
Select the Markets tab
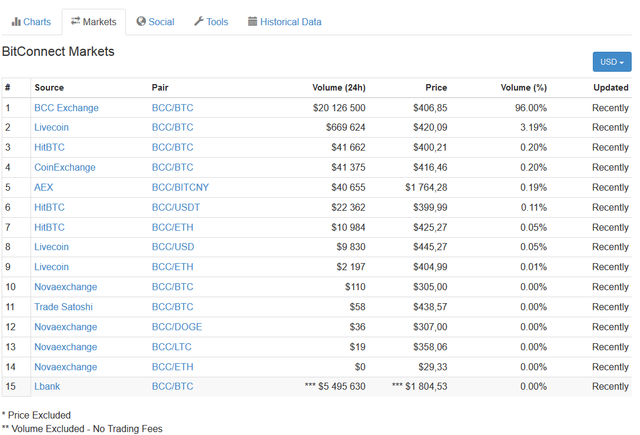[x=93, y=22]
